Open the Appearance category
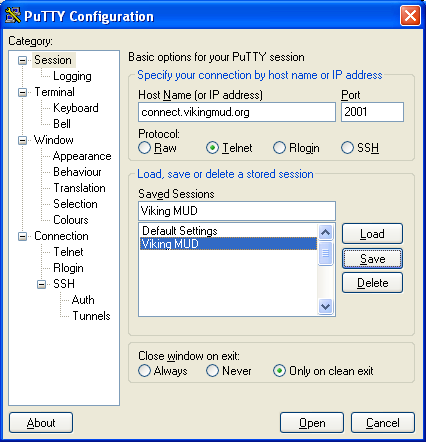The image size is (426, 442). (82, 156)
